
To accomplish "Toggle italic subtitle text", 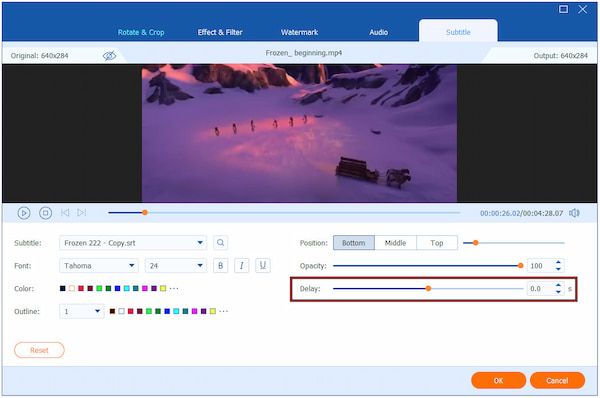I will (241, 266).
